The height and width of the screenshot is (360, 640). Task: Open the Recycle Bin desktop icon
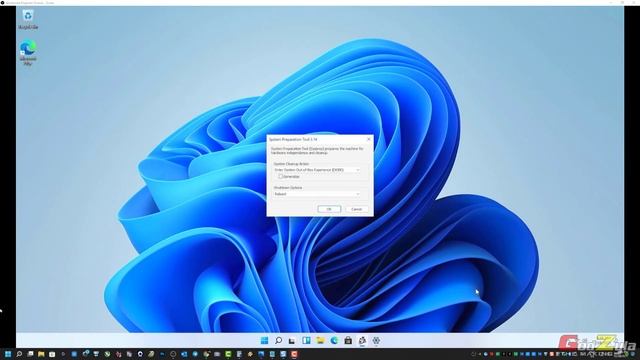(x=28, y=19)
